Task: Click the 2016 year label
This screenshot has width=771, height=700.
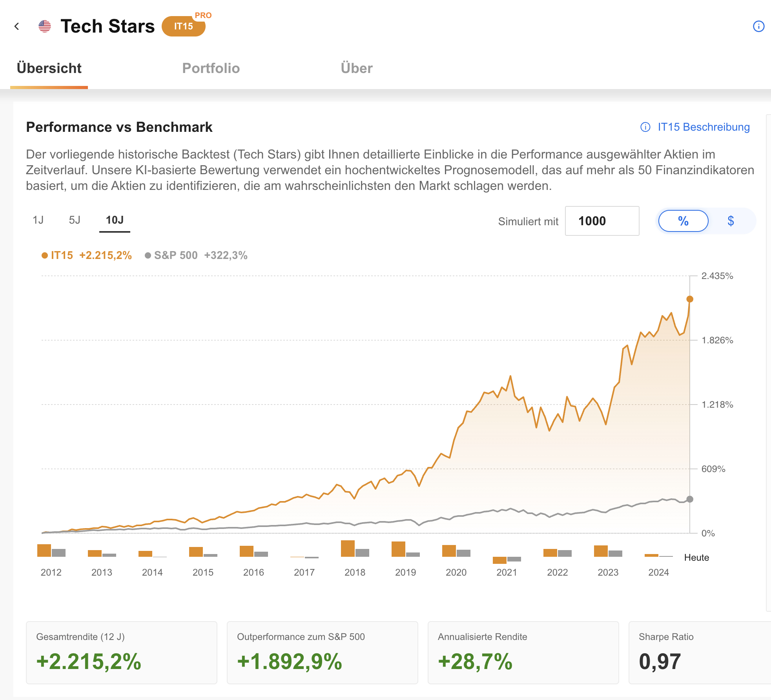Action: 253,572
